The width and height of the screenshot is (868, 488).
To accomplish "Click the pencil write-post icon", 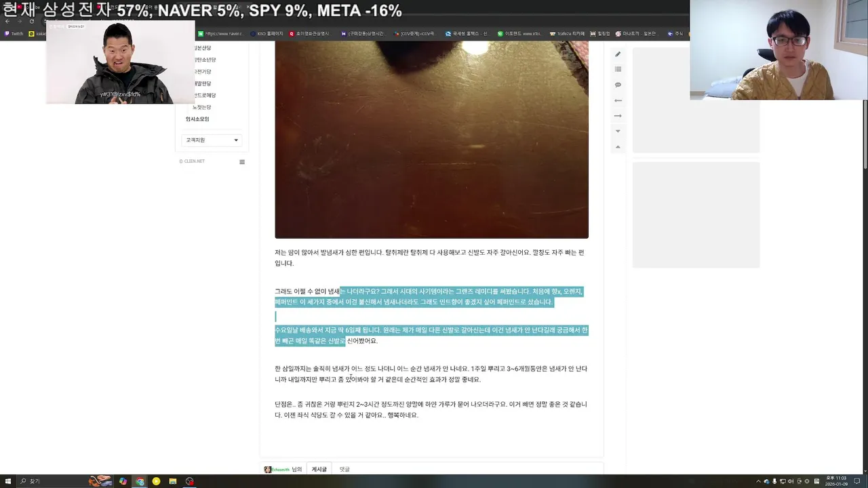I will [x=618, y=54].
